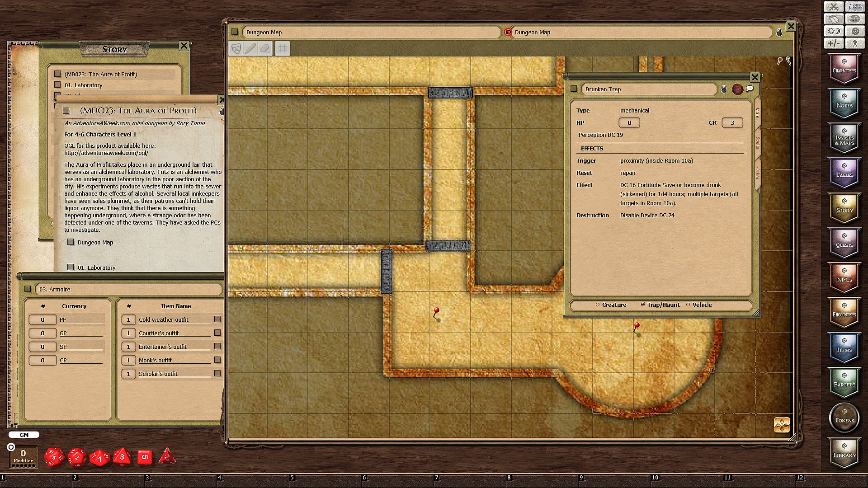Open the color palette tool
The image size is (868, 488).
(x=855, y=19)
